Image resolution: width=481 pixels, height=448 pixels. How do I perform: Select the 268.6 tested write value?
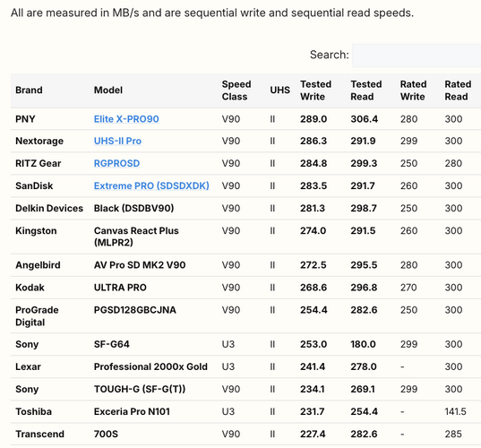click(x=314, y=288)
